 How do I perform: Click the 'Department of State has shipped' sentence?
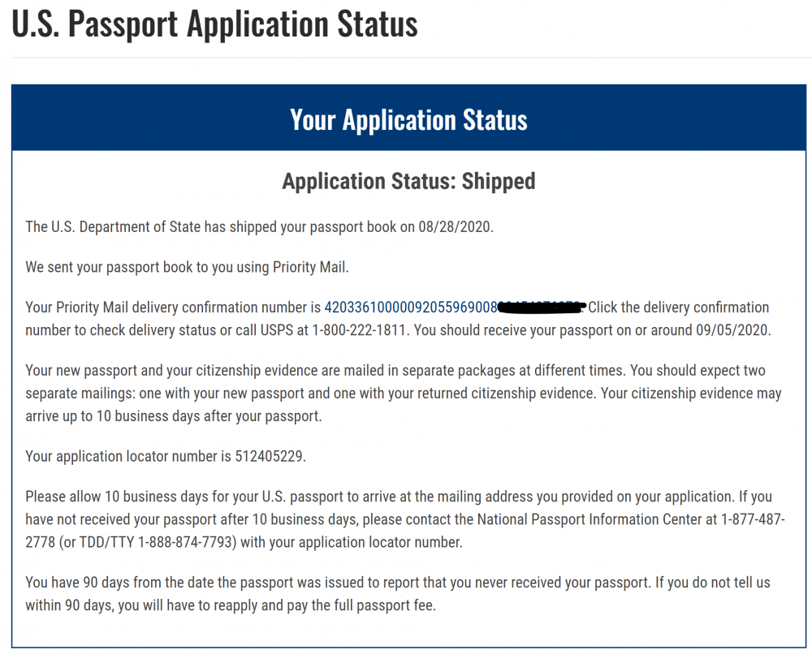pos(259,226)
